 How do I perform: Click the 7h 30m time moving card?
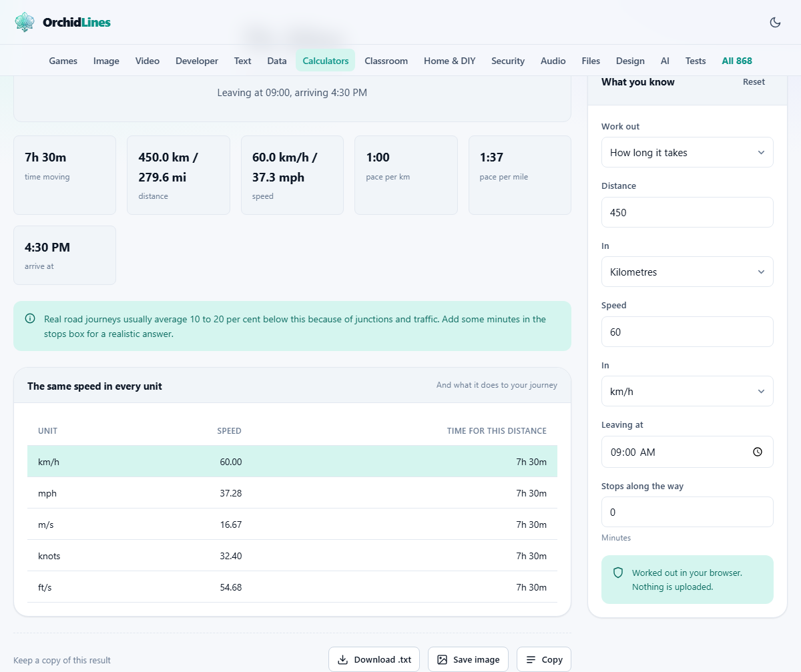[x=65, y=176]
